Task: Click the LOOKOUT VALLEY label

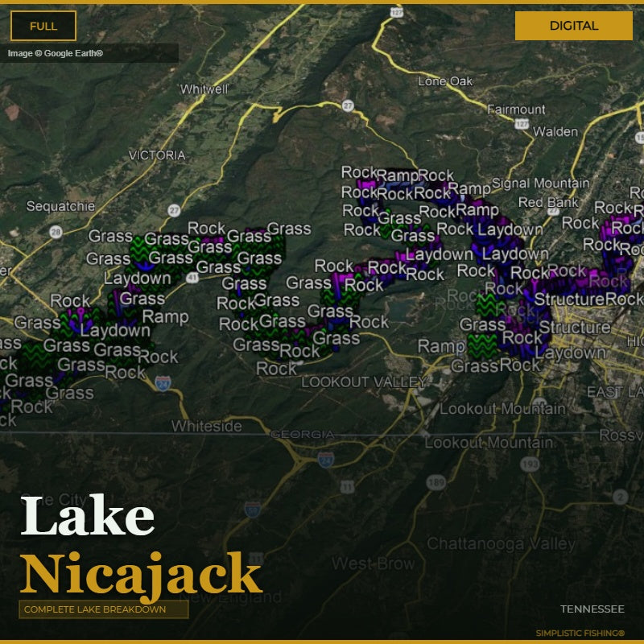Action: click(364, 382)
